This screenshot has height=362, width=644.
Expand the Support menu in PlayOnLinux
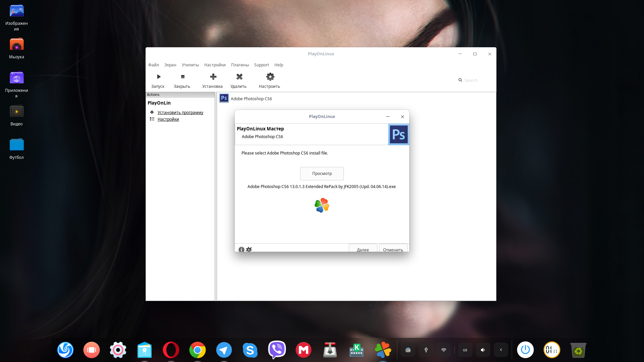pos(261,65)
